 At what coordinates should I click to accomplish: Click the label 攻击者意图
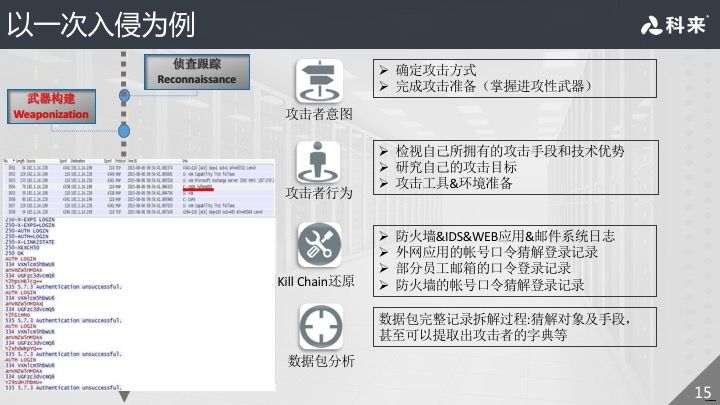pyautogui.click(x=319, y=114)
